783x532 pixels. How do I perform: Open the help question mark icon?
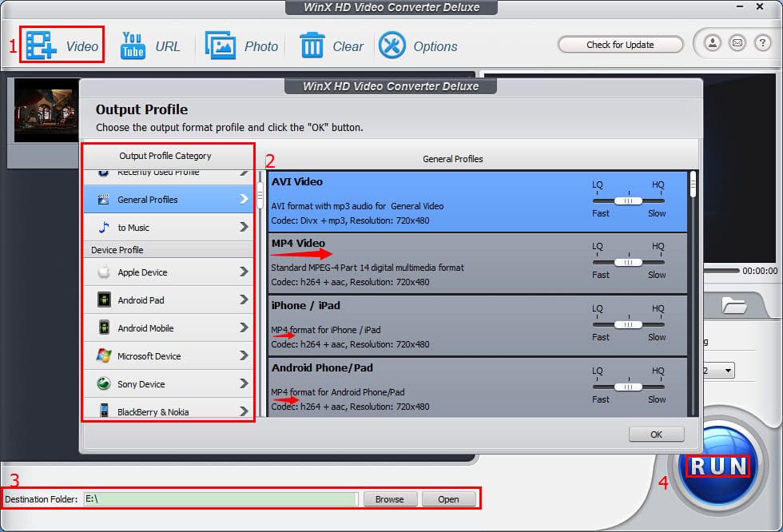pyautogui.click(x=762, y=43)
